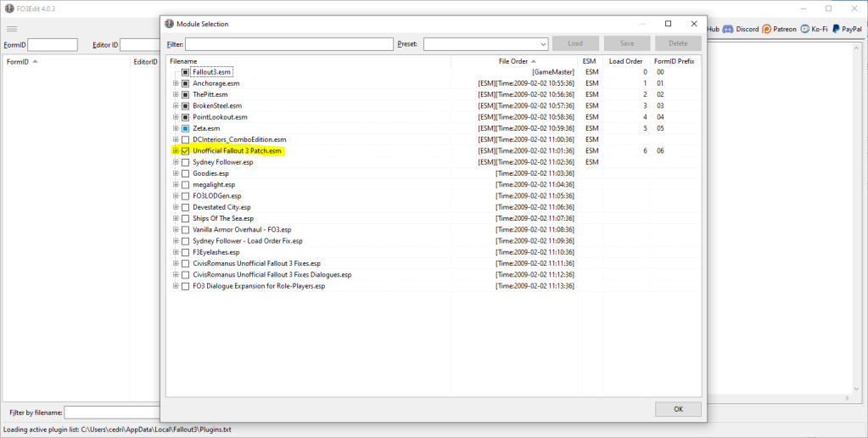Enable the Goodies.esp checkbox
This screenshot has width=868, height=438.
[x=185, y=173]
